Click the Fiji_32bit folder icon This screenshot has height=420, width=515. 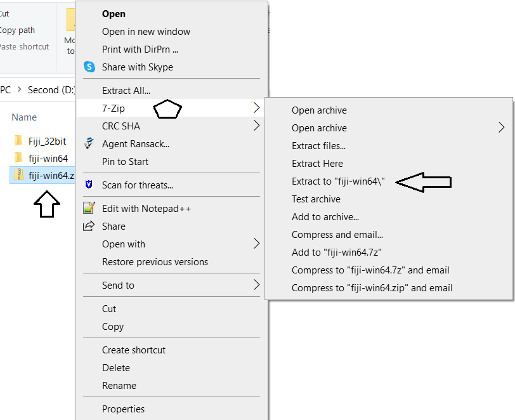pyautogui.click(x=18, y=141)
